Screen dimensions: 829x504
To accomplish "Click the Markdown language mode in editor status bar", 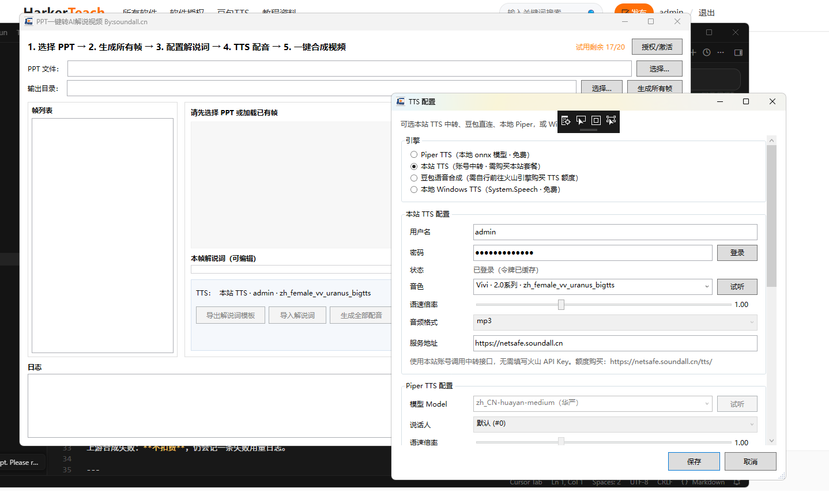I will (708, 482).
